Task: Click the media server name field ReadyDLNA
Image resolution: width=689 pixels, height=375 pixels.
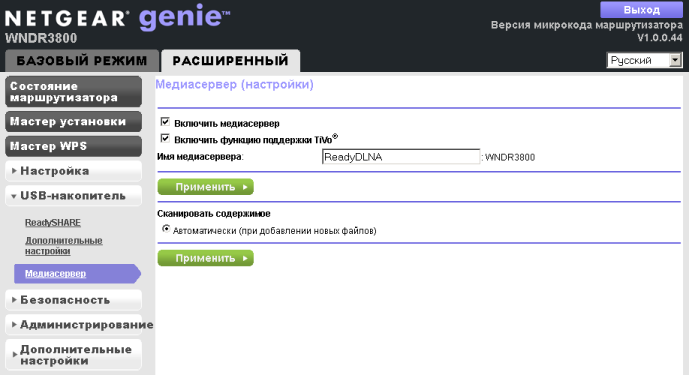Action: point(401,157)
